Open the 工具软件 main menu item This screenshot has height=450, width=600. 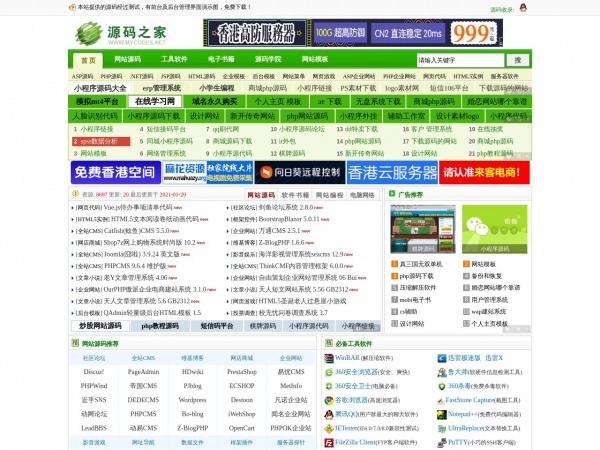click(x=174, y=59)
